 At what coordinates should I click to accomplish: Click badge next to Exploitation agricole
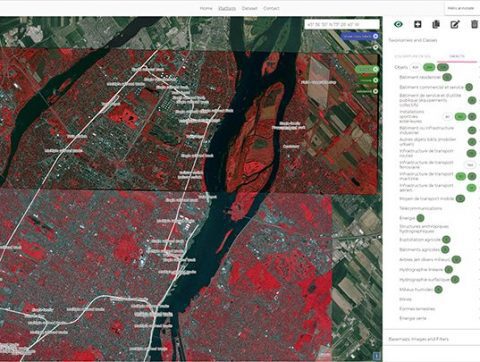[446, 239]
